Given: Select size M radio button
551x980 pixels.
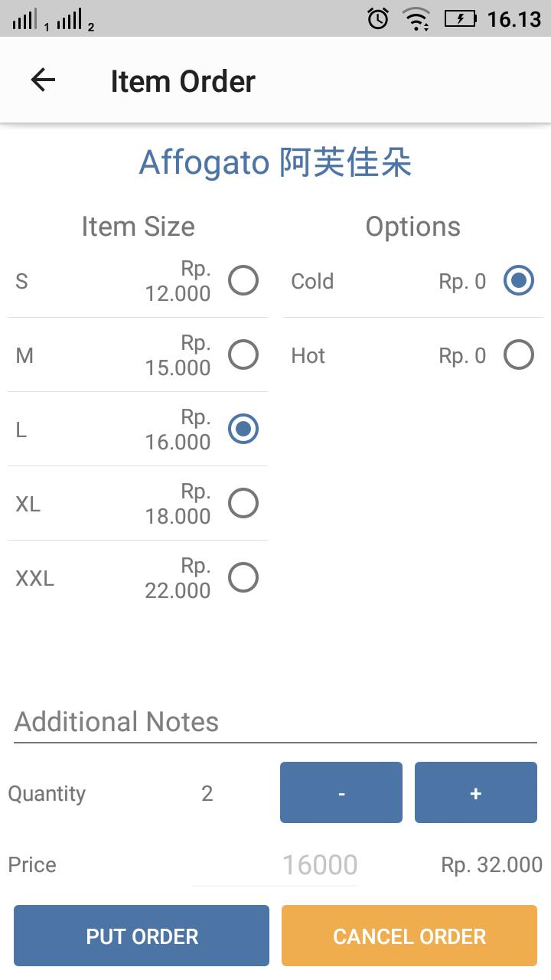Looking at the screenshot, I should [x=243, y=354].
